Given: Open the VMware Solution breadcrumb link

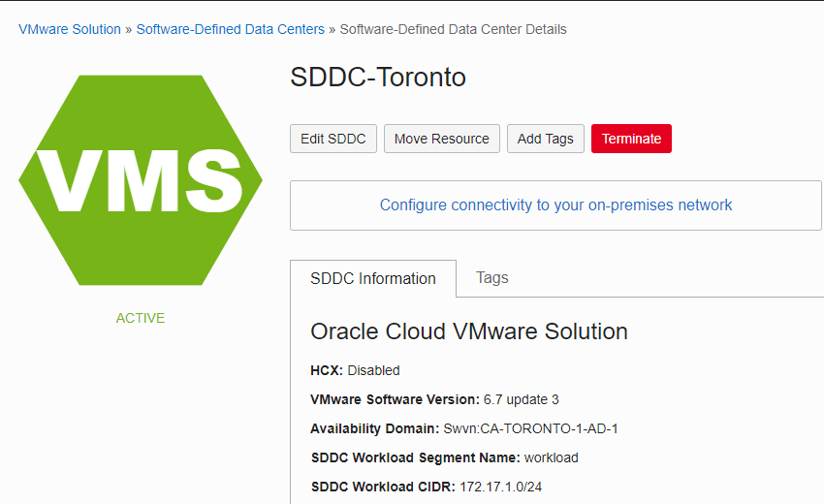Looking at the screenshot, I should click(70, 29).
